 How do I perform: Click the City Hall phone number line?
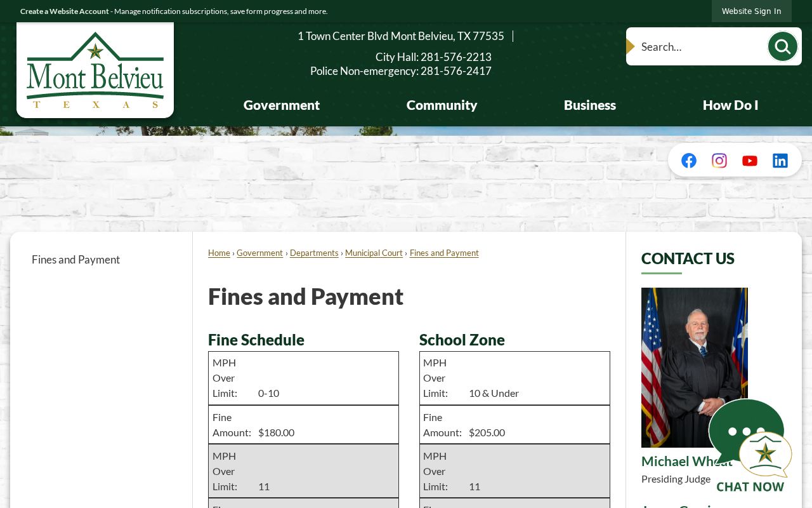(x=433, y=57)
